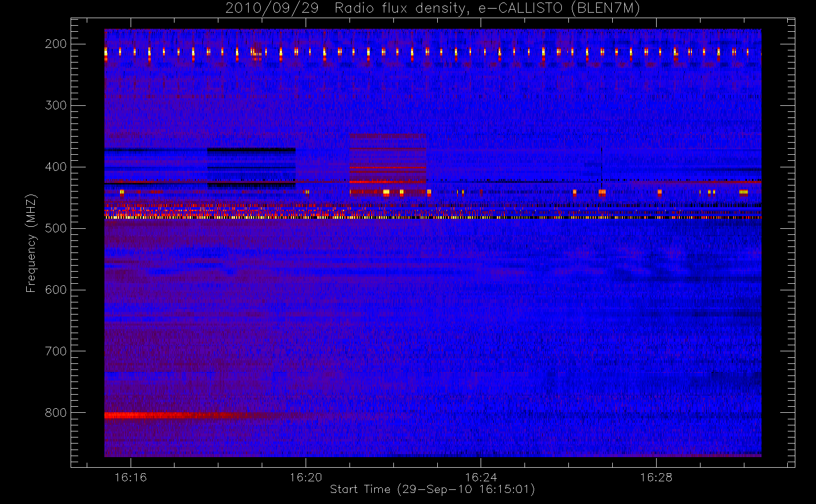Click the 16:24 time tick label
816x504 pixels.
(481, 477)
